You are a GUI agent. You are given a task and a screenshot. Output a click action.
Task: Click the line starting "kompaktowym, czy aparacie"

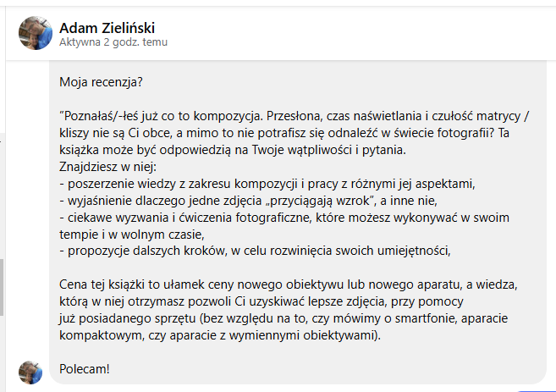pyautogui.click(x=221, y=336)
